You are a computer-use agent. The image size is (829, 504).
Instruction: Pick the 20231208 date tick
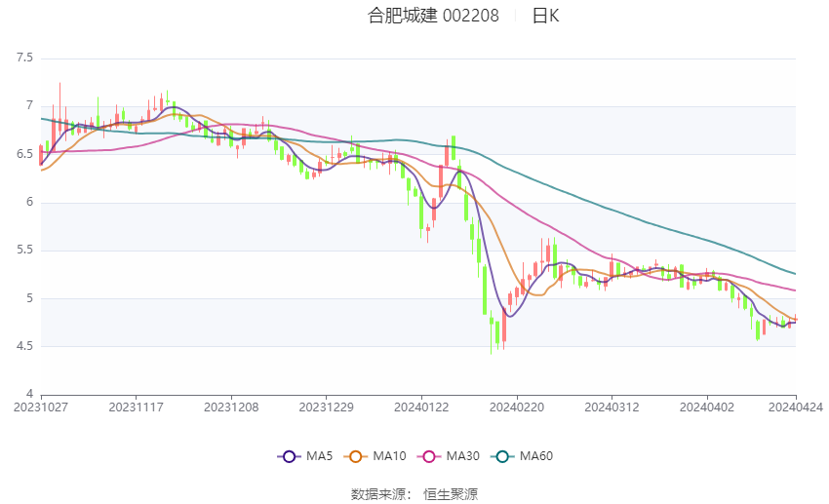pos(232,407)
